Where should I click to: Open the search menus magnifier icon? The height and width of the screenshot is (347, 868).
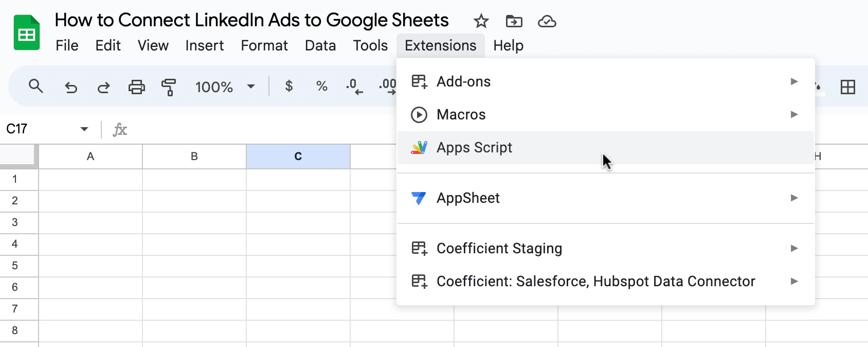click(35, 86)
